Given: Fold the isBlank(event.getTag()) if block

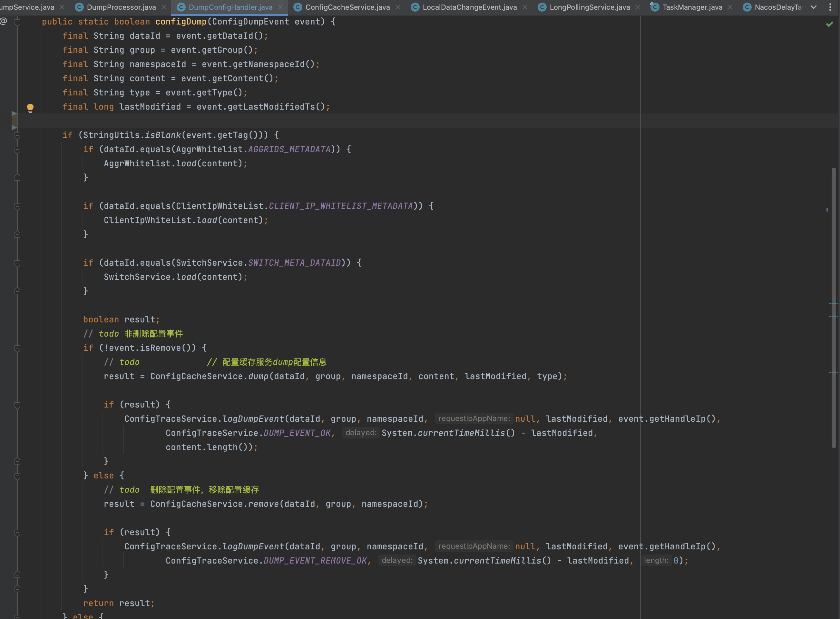Looking at the screenshot, I should (17, 136).
